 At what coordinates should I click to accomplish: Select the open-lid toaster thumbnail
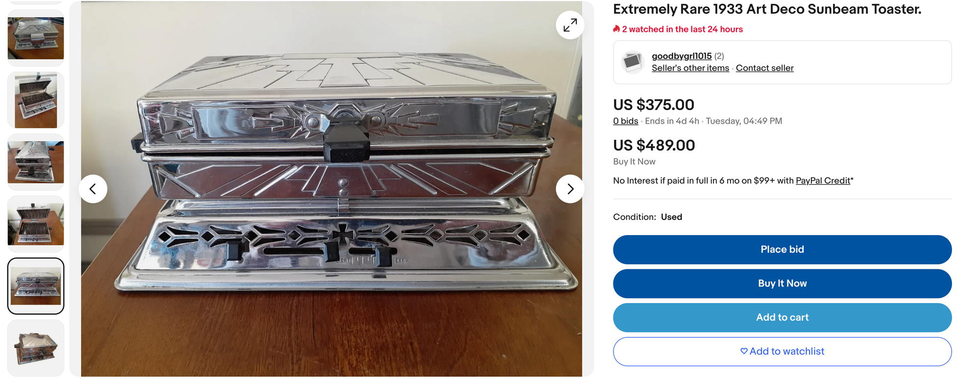point(36,100)
